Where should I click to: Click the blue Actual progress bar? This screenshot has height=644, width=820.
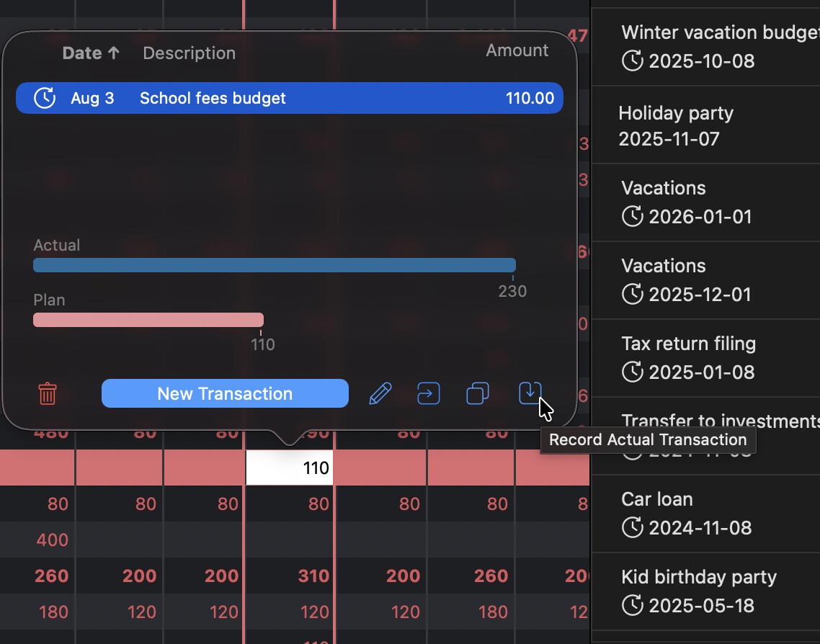point(274,265)
